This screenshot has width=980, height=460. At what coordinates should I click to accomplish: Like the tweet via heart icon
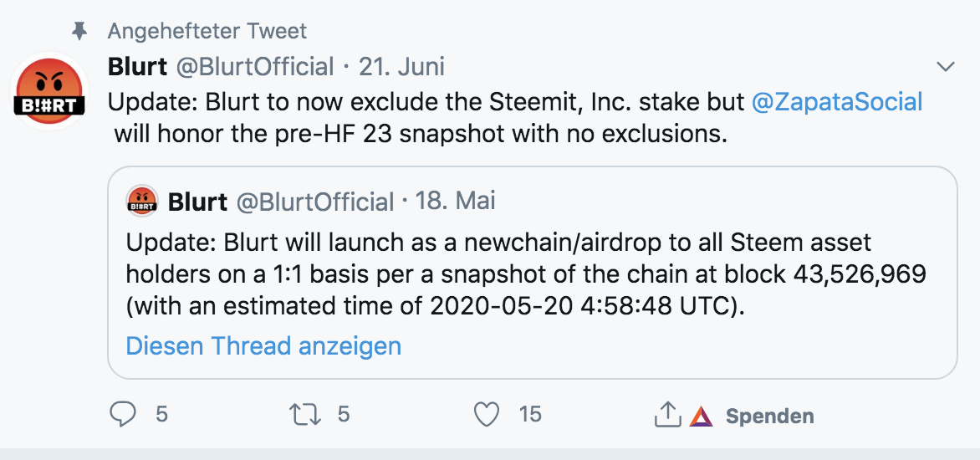point(487,414)
